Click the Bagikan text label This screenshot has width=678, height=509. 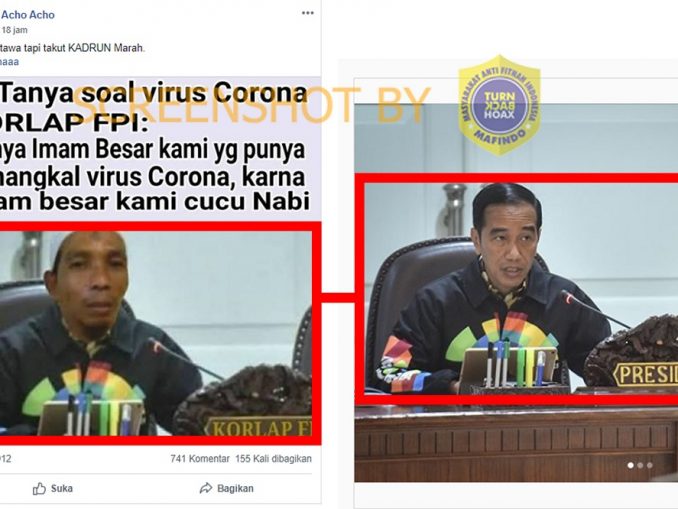pyautogui.click(x=235, y=489)
